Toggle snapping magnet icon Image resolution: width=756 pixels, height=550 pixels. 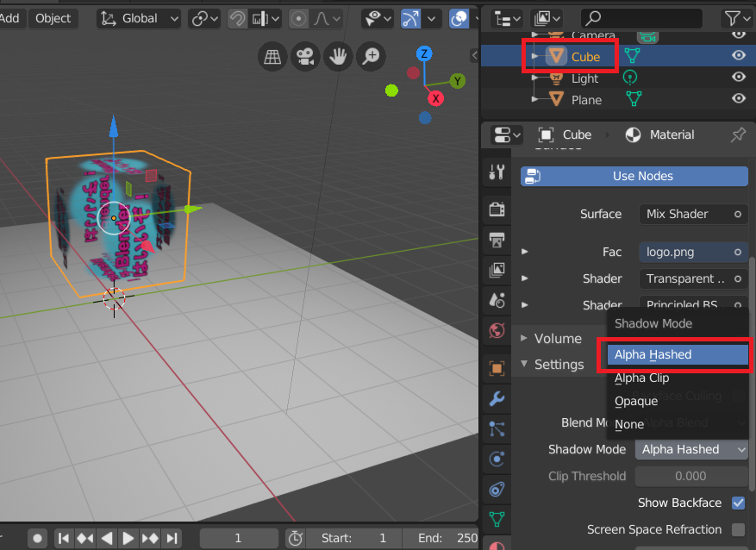click(x=237, y=19)
